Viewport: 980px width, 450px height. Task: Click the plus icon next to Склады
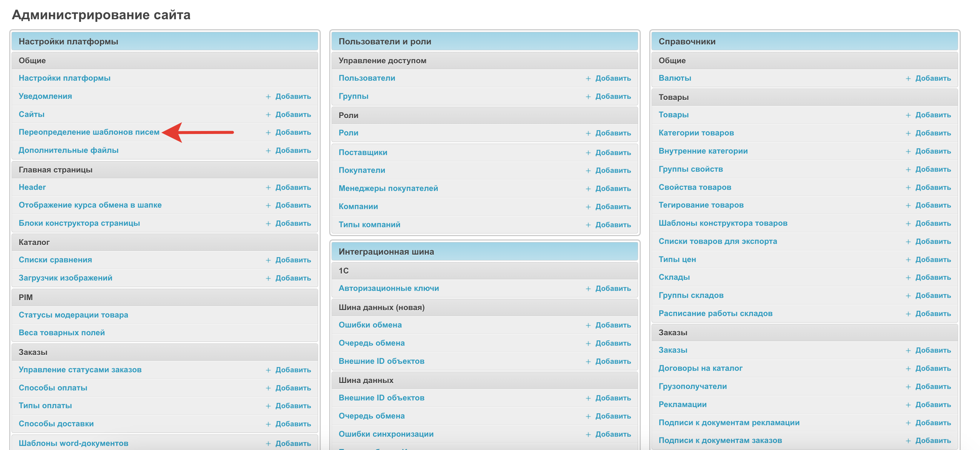[908, 278]
